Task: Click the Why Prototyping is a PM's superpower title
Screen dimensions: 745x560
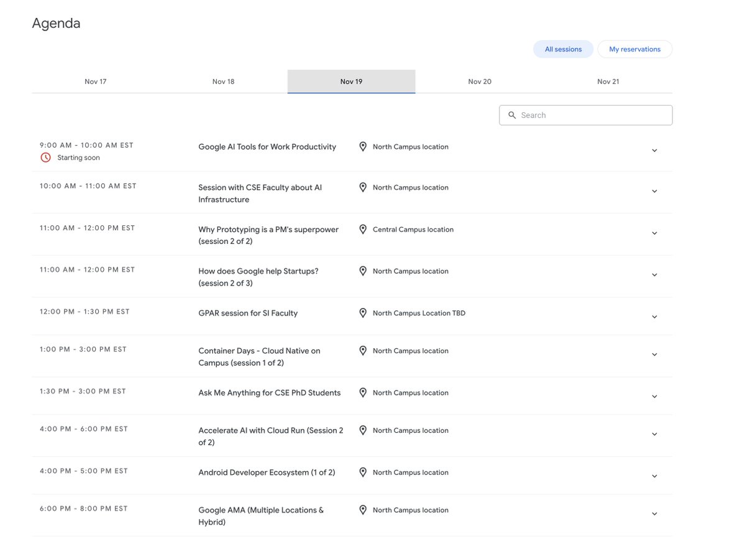Action: [268, 235]
